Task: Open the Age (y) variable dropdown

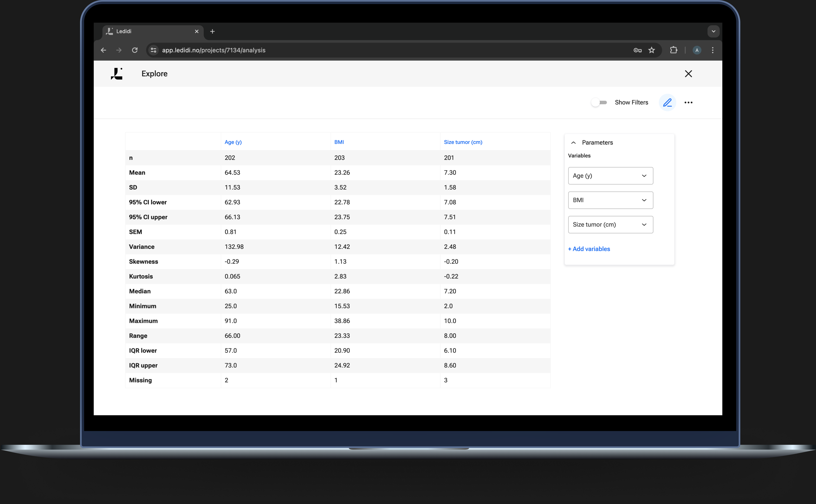Action: point(610,176)
